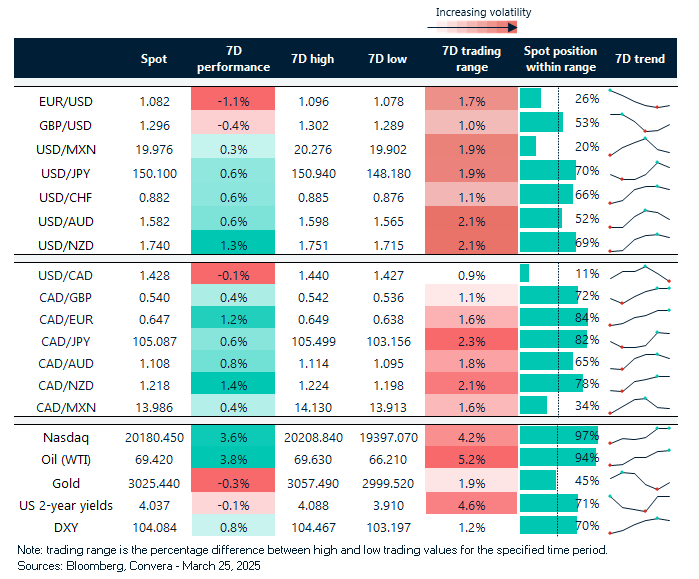Click the Nasdaq 7D trend sparkline
Screen dimensions: 699x579
pyautogui.click(x=640, y=436)
